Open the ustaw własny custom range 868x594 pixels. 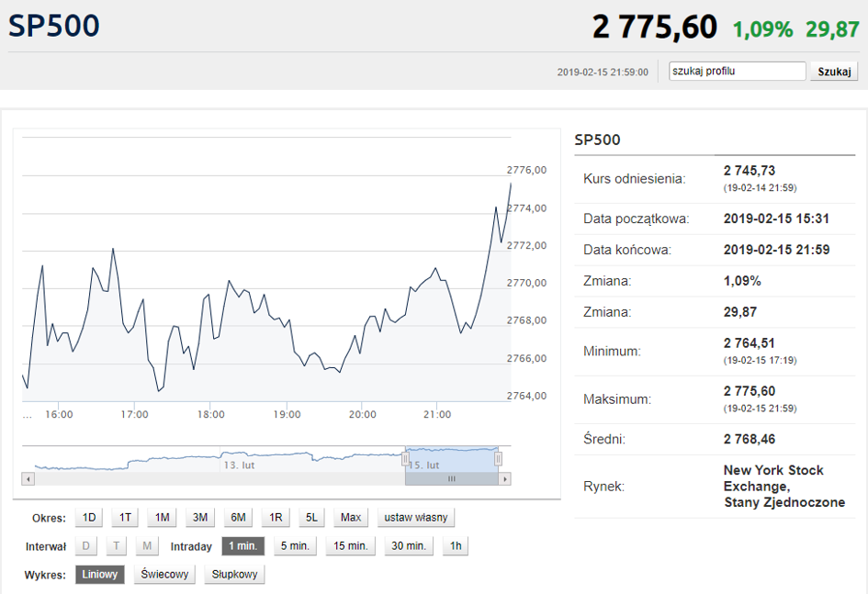click(416, 518)
